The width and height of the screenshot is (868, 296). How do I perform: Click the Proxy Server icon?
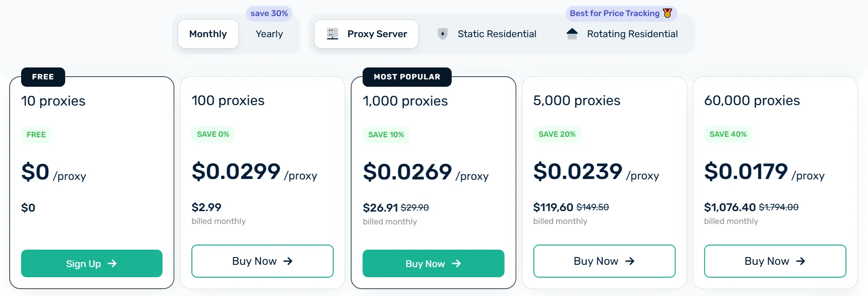tap(332, 34)
